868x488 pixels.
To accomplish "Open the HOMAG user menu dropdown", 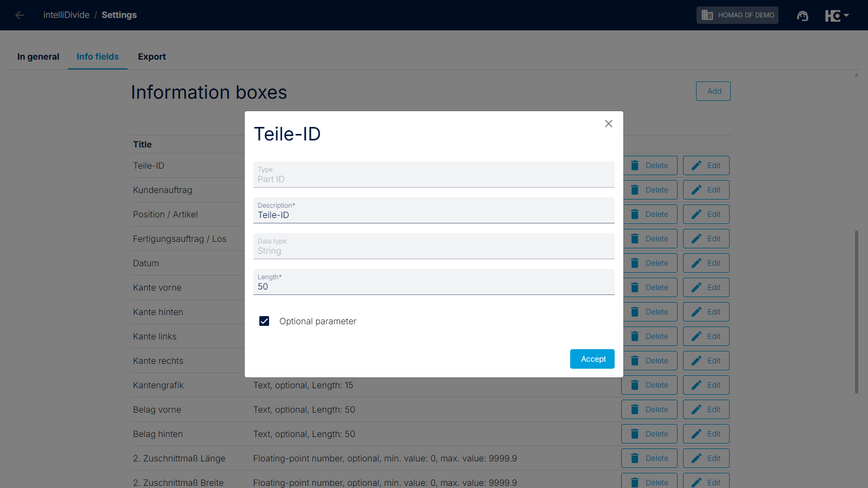I will click(837, 15).
